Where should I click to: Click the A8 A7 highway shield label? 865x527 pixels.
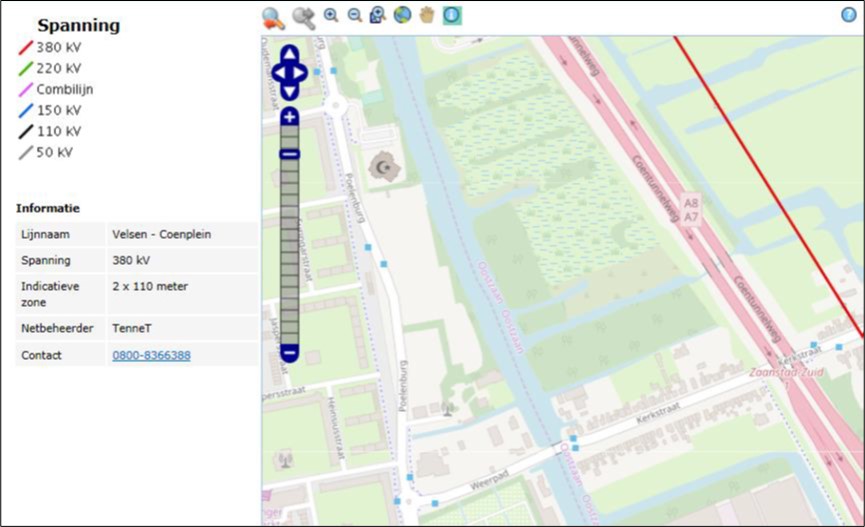(x=690, y=209)
